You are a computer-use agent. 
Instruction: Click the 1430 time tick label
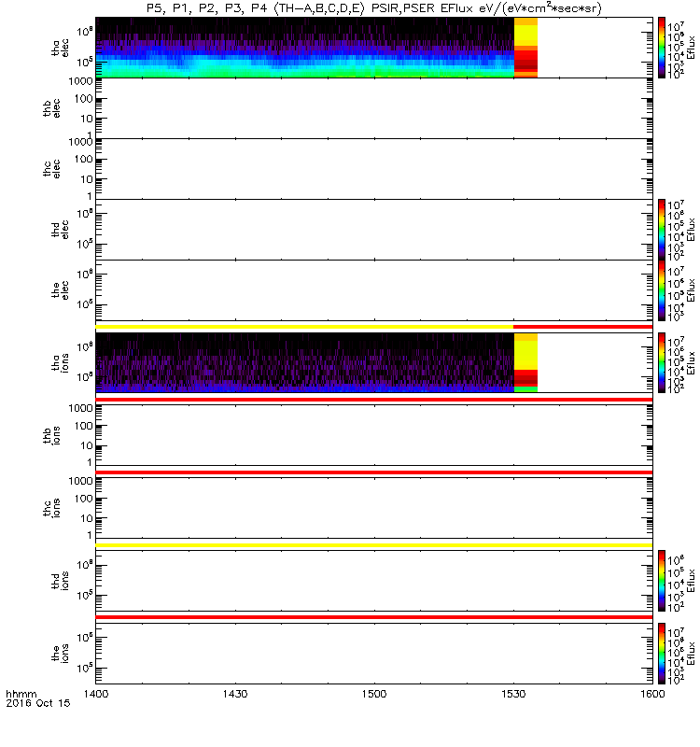point(235,694)
